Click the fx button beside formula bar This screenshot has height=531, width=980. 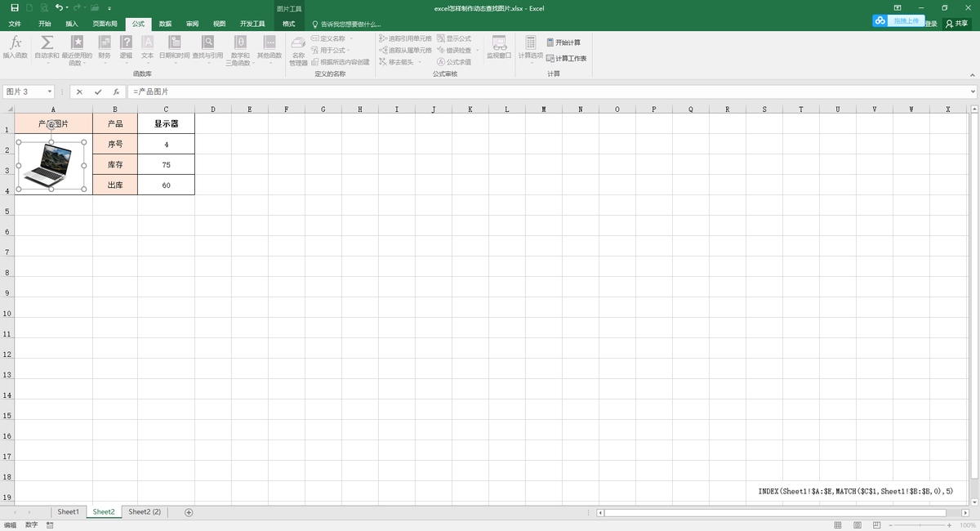coord(117,92)
